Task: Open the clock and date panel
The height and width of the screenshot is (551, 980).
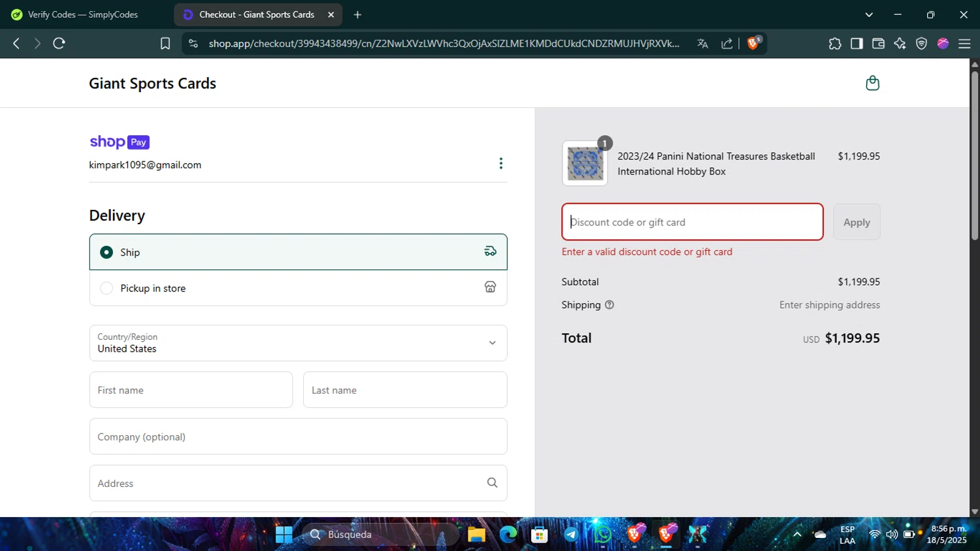Action: click(x=947, y=535)
